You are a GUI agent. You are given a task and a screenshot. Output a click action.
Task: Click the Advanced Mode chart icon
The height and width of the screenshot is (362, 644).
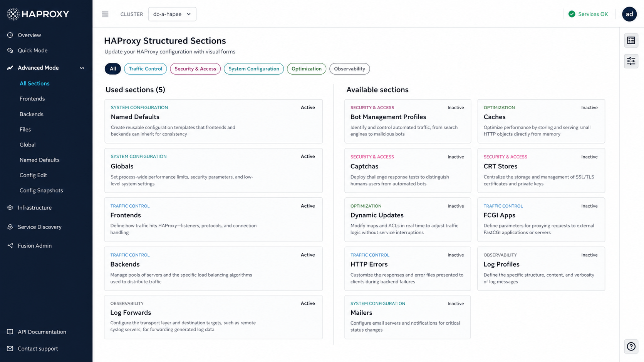click(10, 68)
